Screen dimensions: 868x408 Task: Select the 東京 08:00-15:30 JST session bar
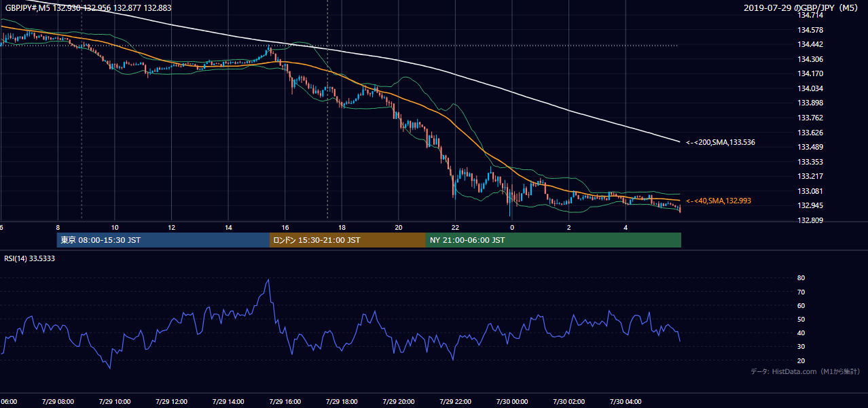(163, 240)
